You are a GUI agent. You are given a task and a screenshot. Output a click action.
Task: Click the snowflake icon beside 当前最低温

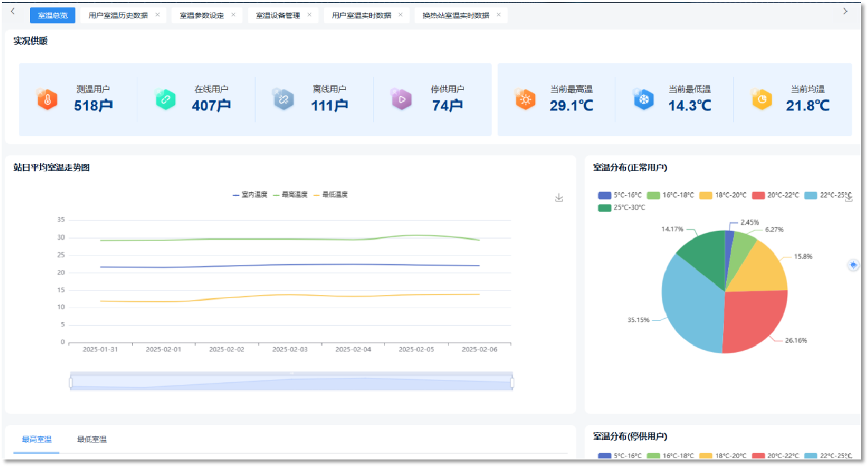click(643, 99)
